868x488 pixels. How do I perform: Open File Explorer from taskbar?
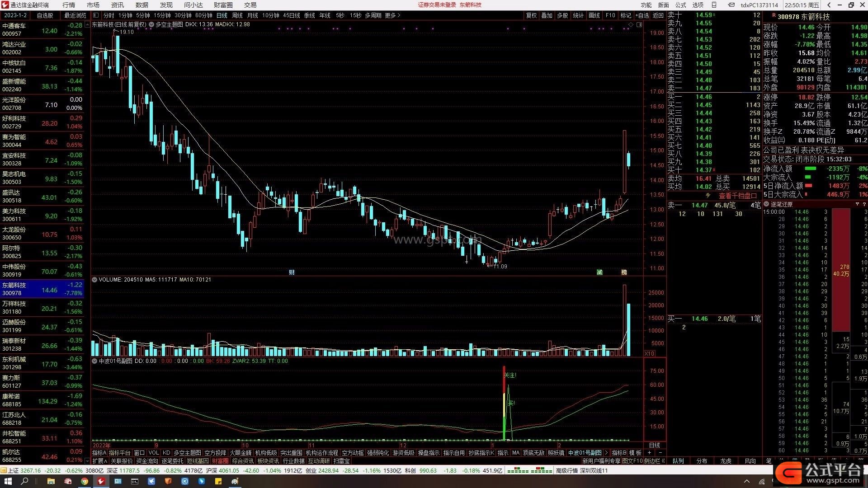tap(51, 481)
